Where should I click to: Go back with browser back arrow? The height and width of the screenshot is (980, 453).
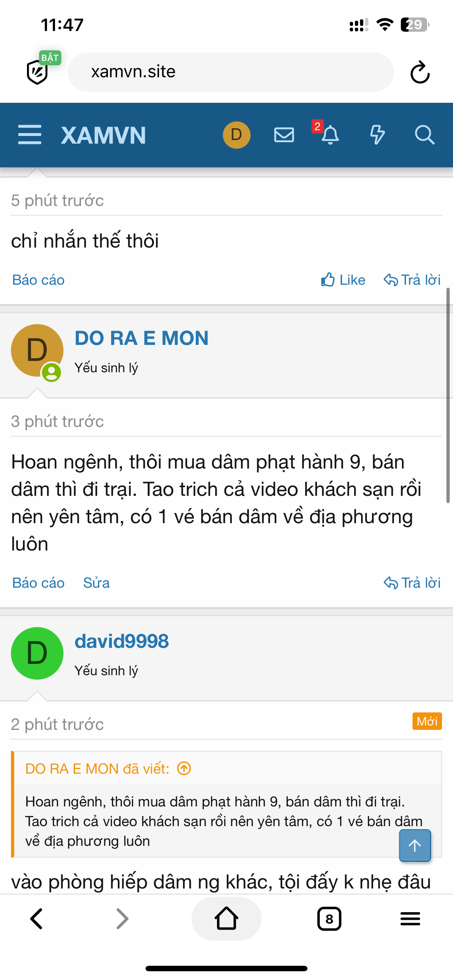[36, 918]
